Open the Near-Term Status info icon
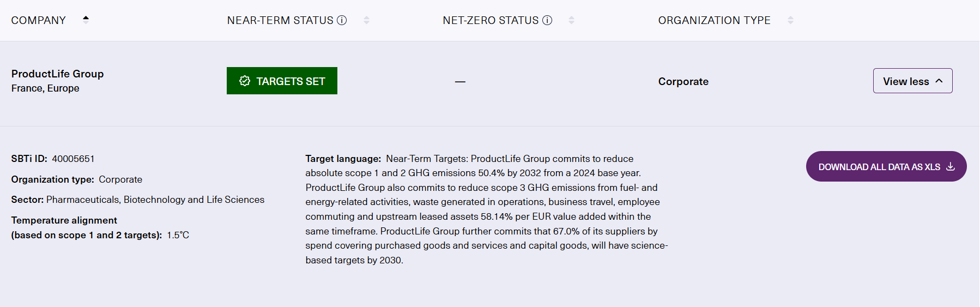980x307 pixels. [x=342, y=20]
